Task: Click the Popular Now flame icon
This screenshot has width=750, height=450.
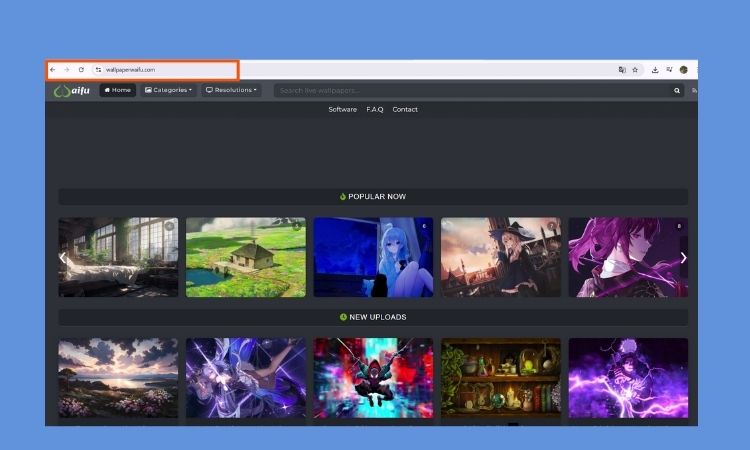Action: (342, 197)
